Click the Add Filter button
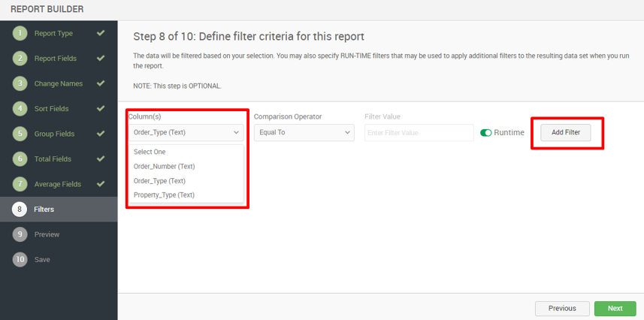644x320 pixels. tap(566, 133)
